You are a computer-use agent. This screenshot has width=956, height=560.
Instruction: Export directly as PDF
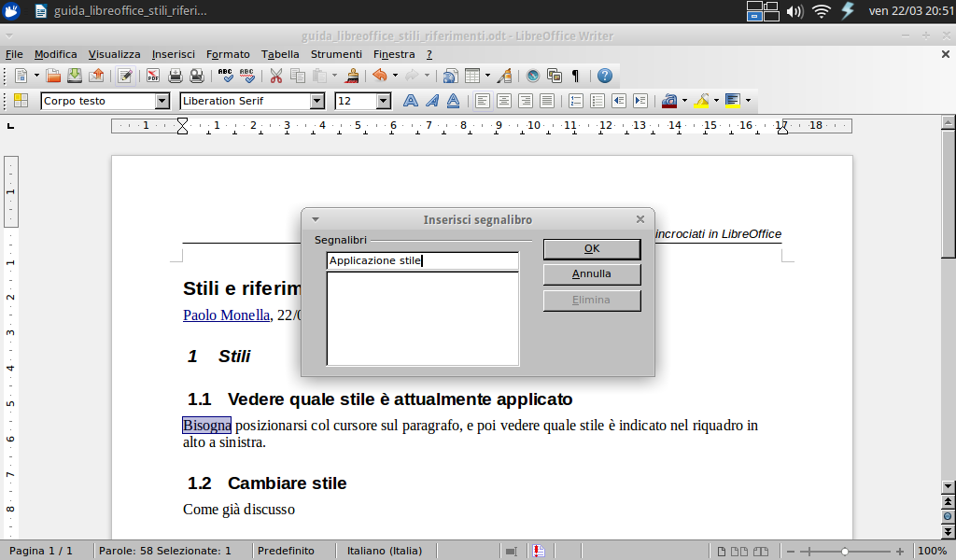[152, 76]
